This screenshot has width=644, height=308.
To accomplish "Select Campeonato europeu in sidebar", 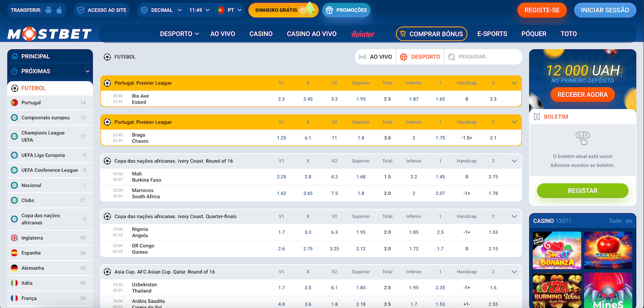I will (x=50, y=118).
